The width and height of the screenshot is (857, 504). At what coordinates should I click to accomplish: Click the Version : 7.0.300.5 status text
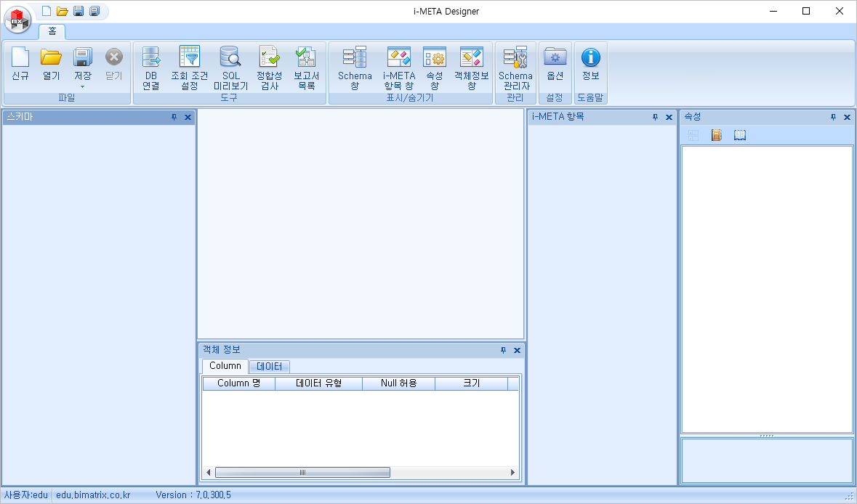pos(193,495)
